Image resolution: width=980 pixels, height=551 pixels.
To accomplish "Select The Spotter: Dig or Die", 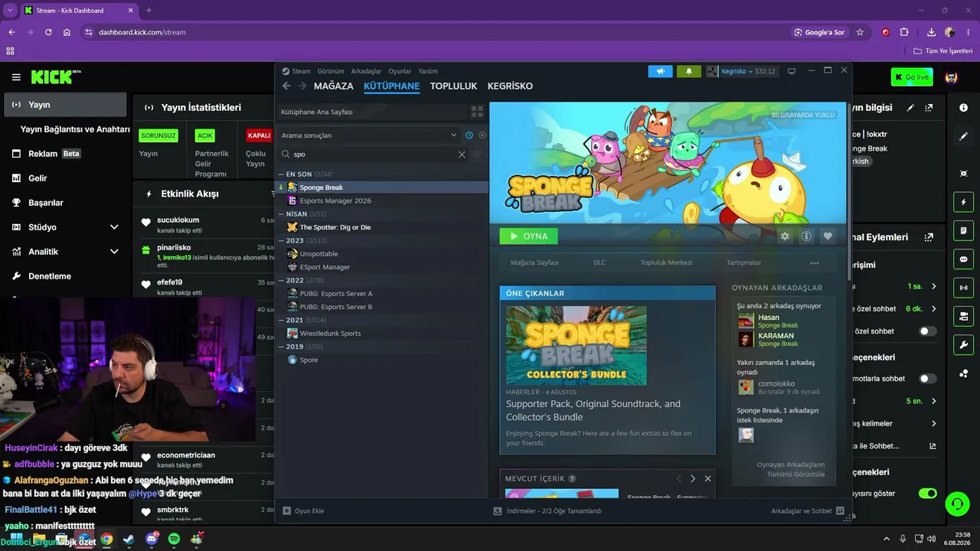I will pos(335,227).
